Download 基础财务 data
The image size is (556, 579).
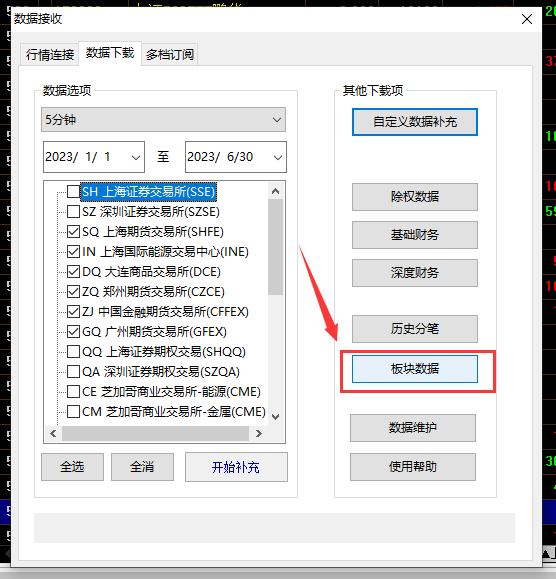tap(415, 235)
